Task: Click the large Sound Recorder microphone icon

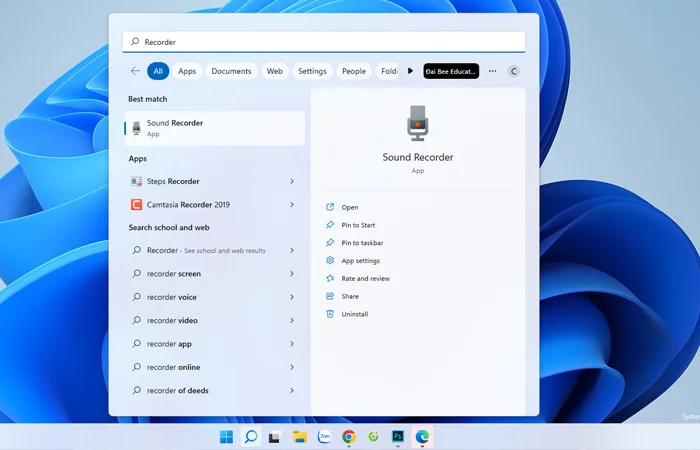Action: point(417,123)
